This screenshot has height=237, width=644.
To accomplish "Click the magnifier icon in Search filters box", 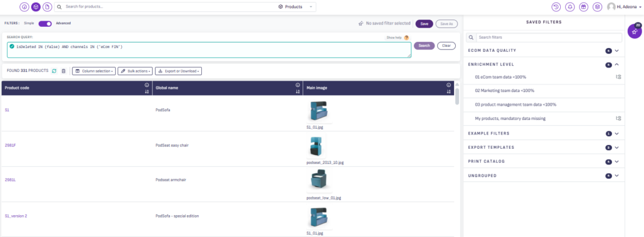I will click(471, 38).
